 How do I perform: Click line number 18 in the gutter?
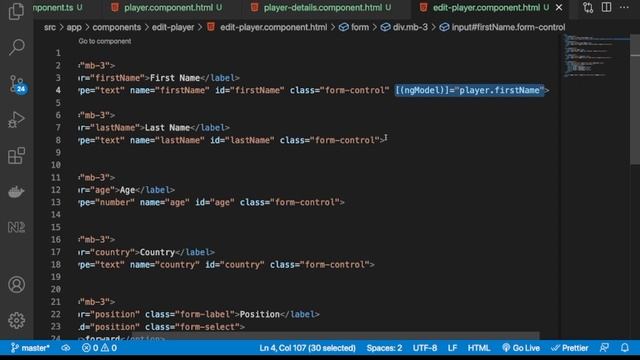click(56, 264)
